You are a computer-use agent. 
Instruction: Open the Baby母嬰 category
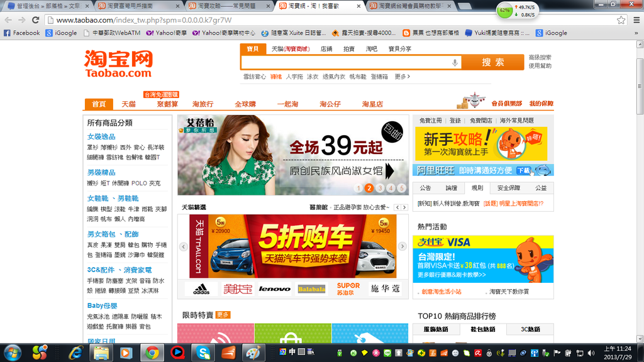click(103, 306)
